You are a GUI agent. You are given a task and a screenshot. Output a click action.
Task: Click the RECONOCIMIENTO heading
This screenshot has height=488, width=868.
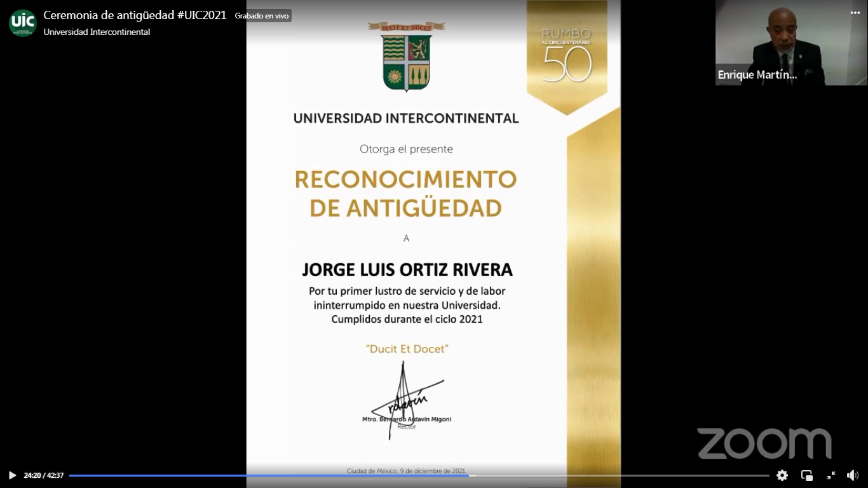[405, 180]
